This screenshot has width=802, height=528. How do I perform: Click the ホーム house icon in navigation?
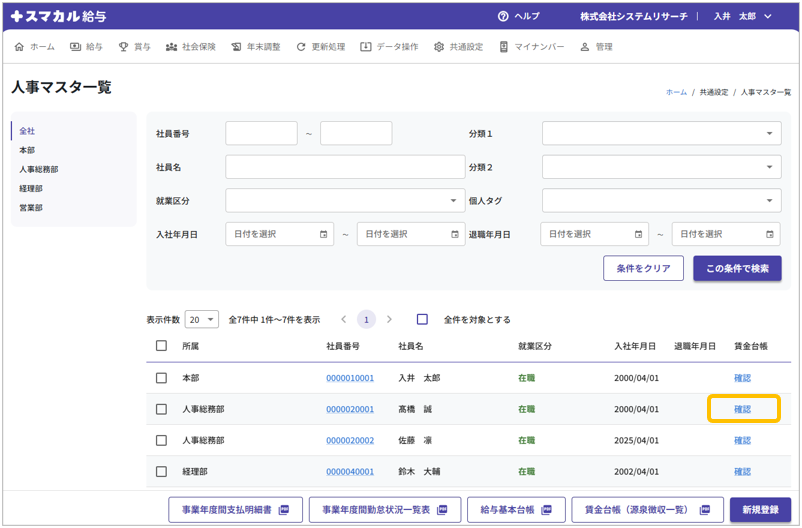coord(20,47)
